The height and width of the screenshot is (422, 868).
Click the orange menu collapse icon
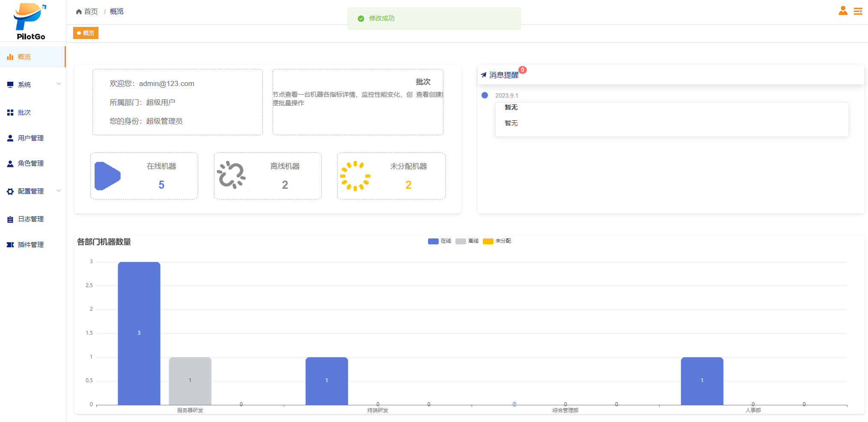click(x=858, y=11)
